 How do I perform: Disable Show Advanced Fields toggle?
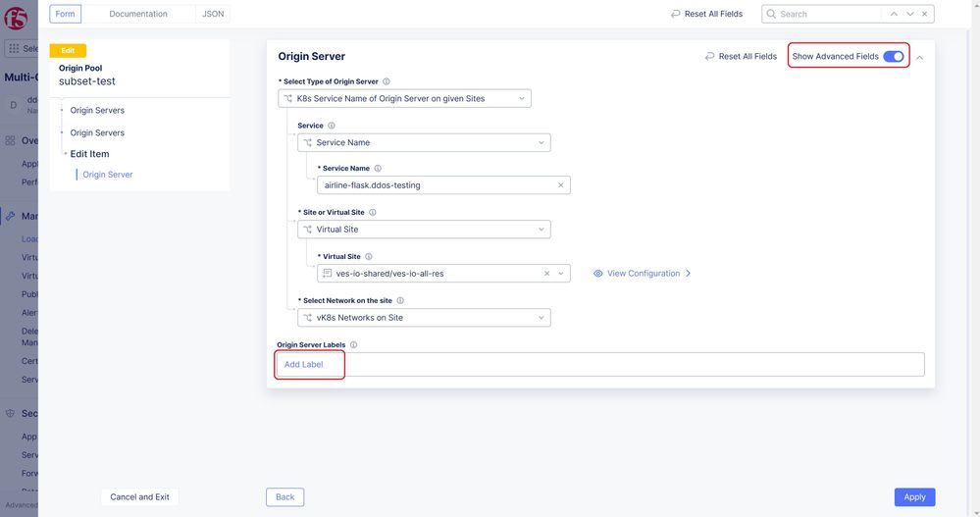point(893,57)
